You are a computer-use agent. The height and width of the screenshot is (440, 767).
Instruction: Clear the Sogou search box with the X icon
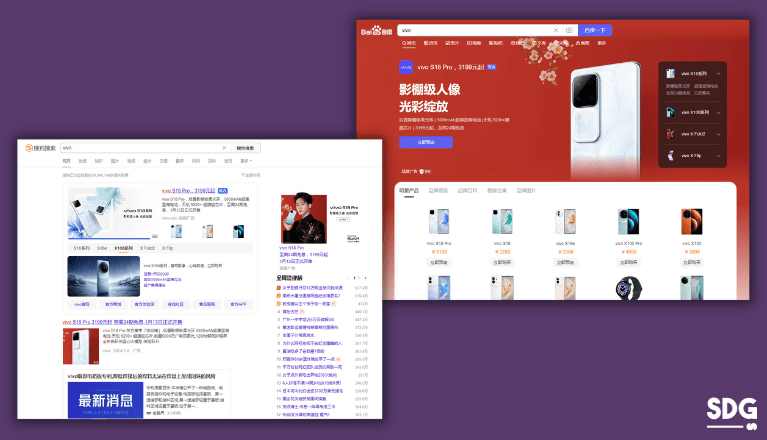click(x=224, y=148)
